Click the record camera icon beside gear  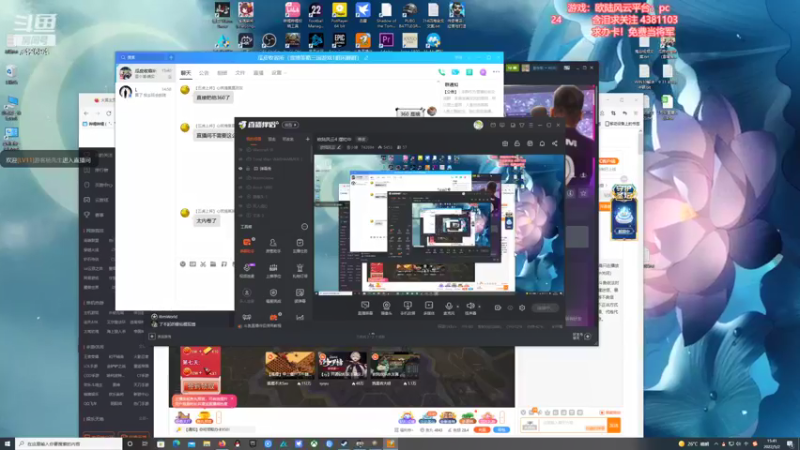(497, 308)
